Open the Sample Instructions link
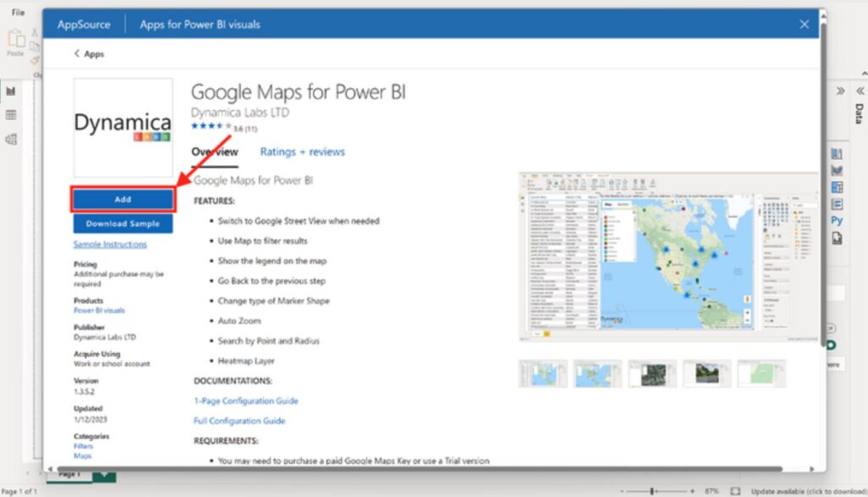 [110, 244]
